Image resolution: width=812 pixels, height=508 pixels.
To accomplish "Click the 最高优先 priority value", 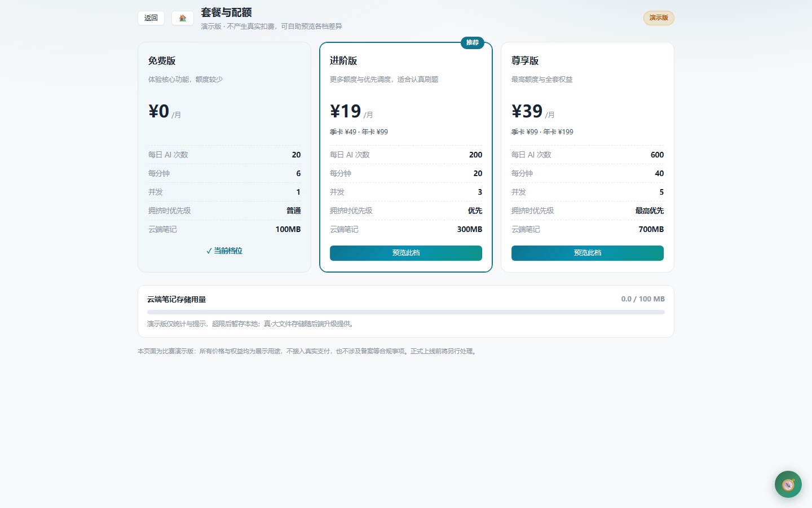I will (x=650, y=211).
